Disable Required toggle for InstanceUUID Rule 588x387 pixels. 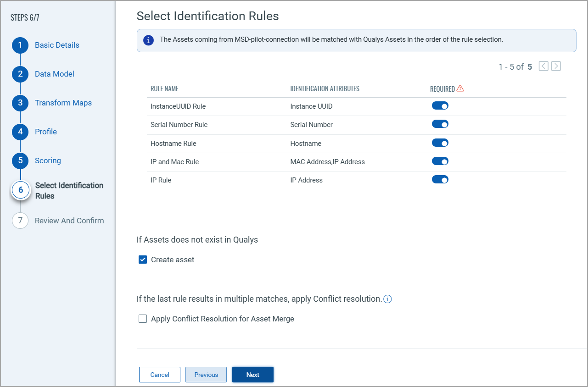coord(440,105)
